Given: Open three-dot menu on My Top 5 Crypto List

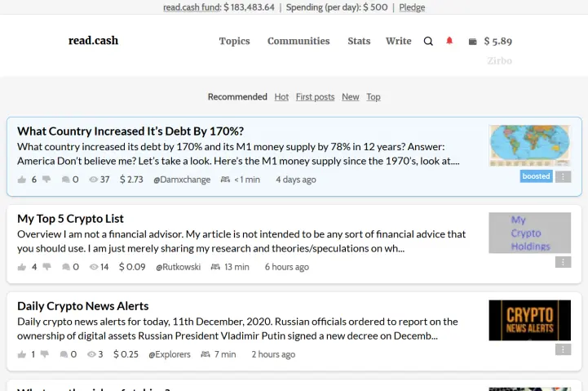Looking at the screenshot, I should pyautogui.click(x=563, y=262).
